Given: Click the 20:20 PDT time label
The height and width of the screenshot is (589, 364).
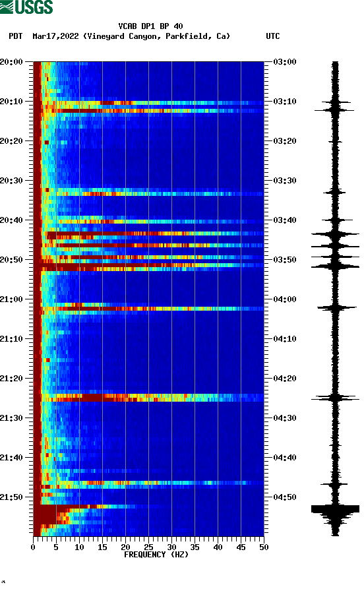Looking at the screenshot, I should tap(11, 141).
